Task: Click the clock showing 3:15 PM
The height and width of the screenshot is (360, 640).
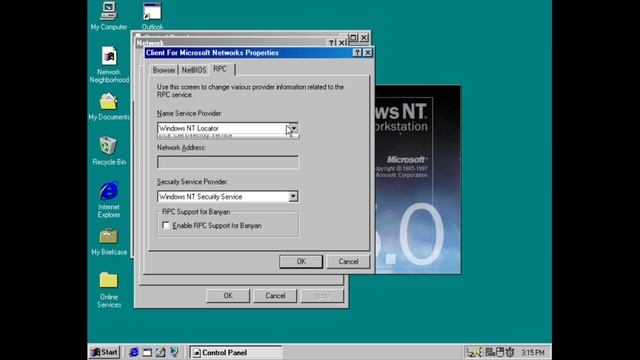Action: point(533,352)
